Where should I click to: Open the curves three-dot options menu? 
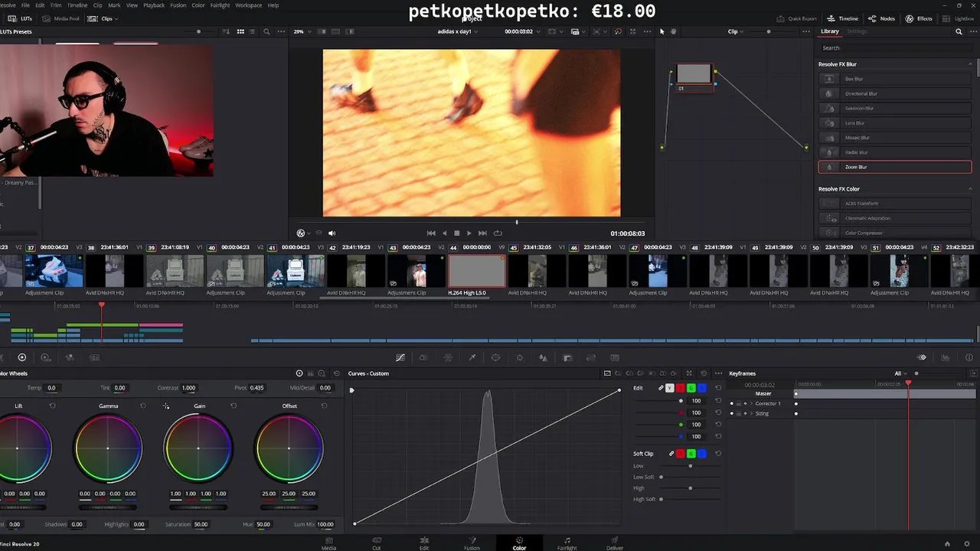click(x=717, y=373)
